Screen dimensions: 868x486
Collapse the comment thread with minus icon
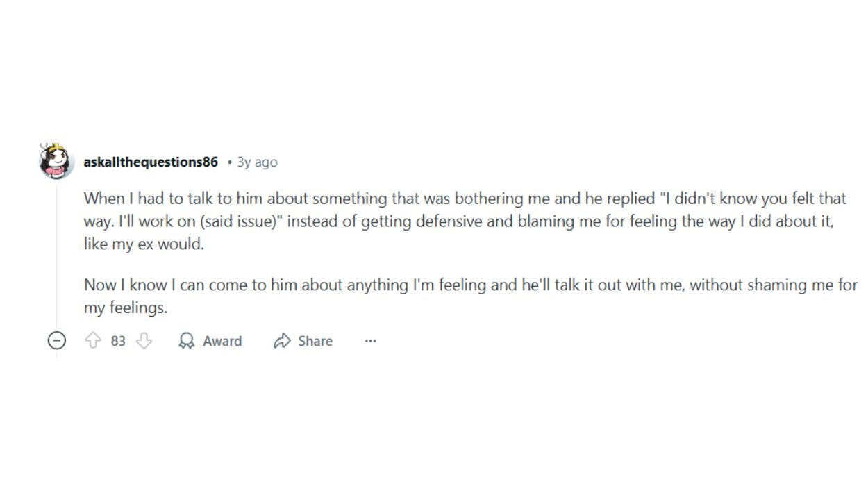(57, 341)
